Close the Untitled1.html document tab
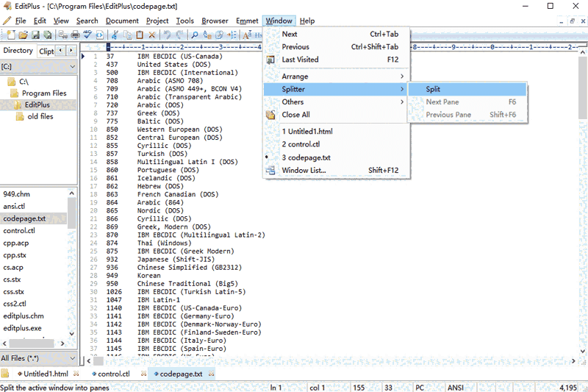588x392 pixels. [x=76, y=374]
